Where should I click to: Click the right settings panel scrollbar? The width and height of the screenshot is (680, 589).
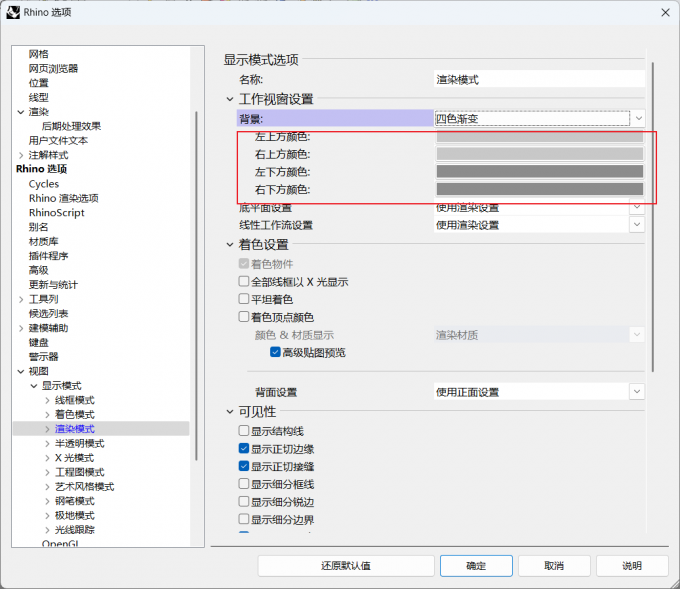coord(653,217)
